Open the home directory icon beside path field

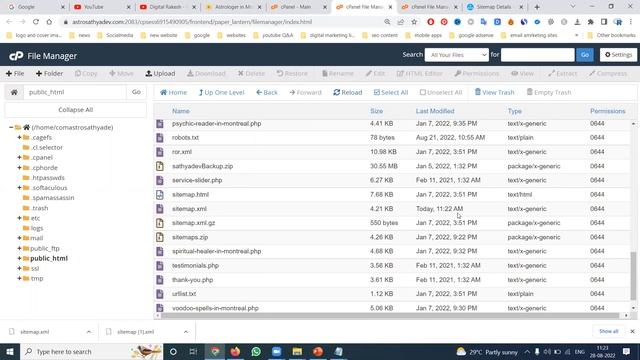[x=14, y=92]
